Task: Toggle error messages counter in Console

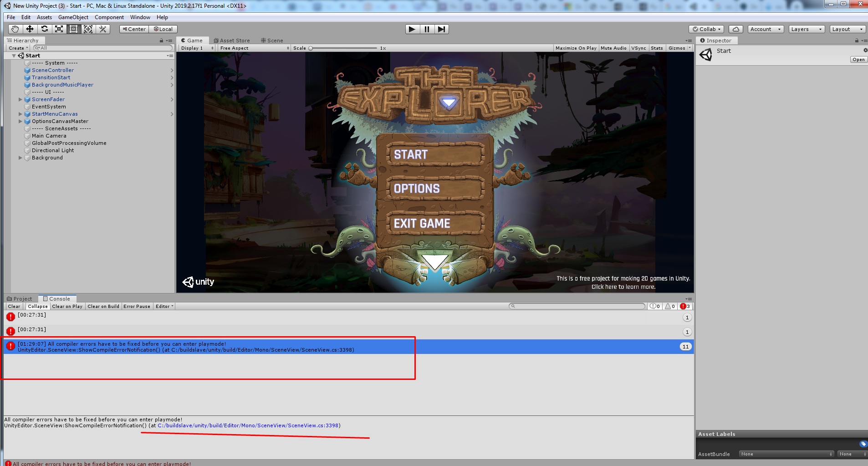Action: pyautogui.click(x=685, y=306)
